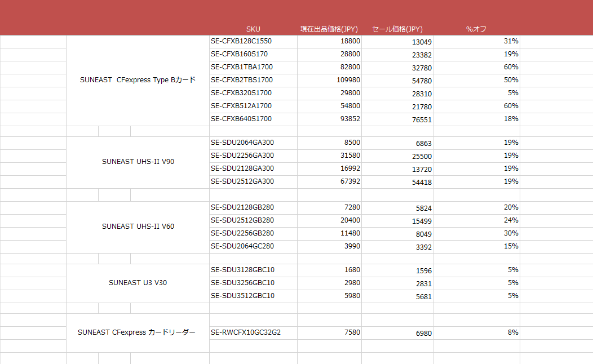Select SKU cell SE-SDU2256GA300
Image resolution: width=593 pixels, height=364 pixels.
coord(253,156)
